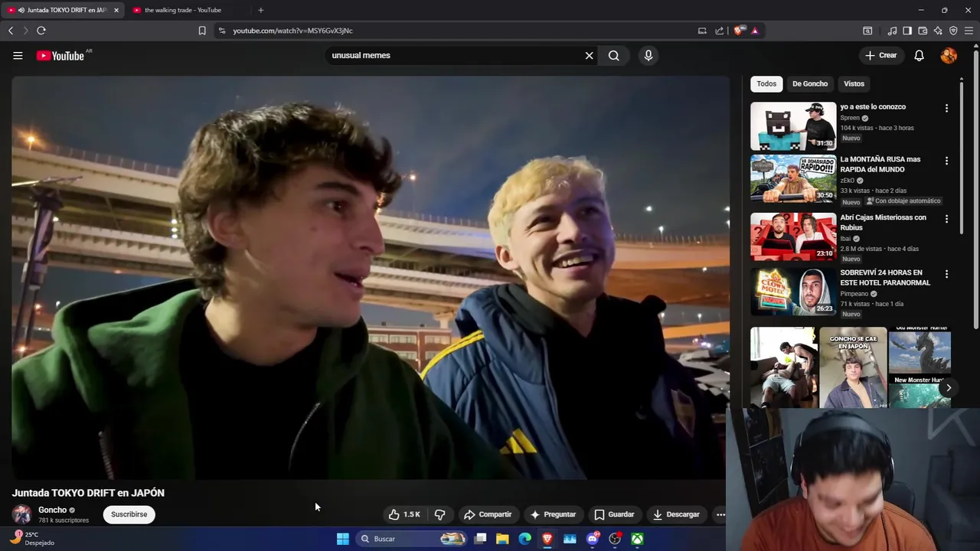Reload the current page
This screenshot has width=980, height=551.
(x=41, y=31)
